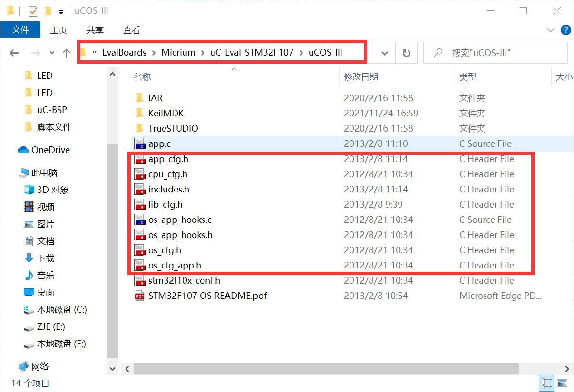
Task: Sort by 类型 column header
Action: 468,76
